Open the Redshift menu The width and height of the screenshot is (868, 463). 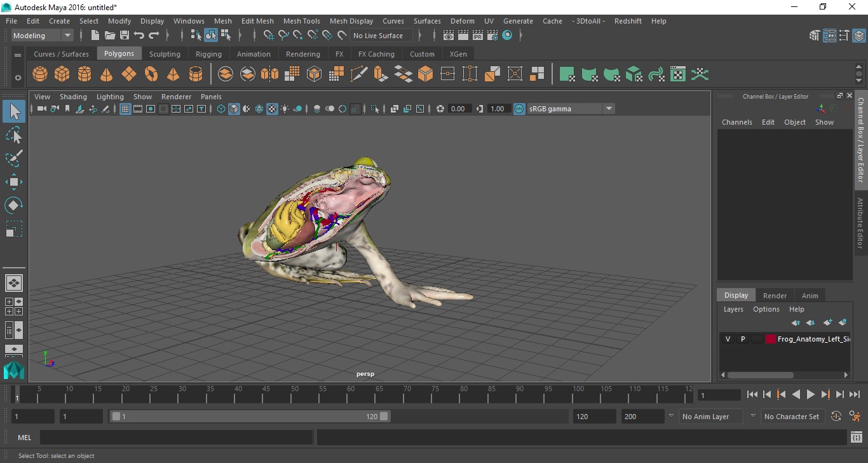click(628, 21)
